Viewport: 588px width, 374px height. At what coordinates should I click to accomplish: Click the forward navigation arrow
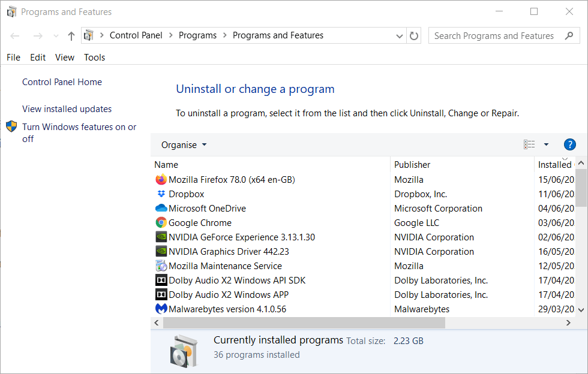(38, 36)
